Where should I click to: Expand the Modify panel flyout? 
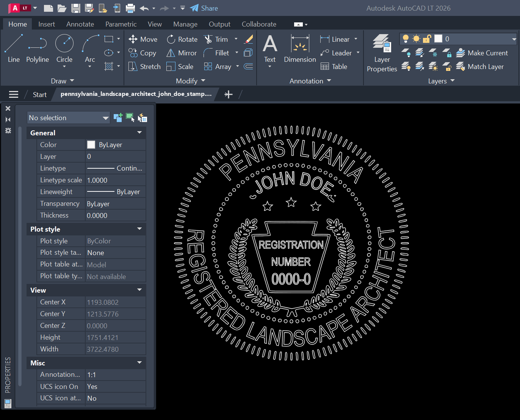(x=191, y=81)
